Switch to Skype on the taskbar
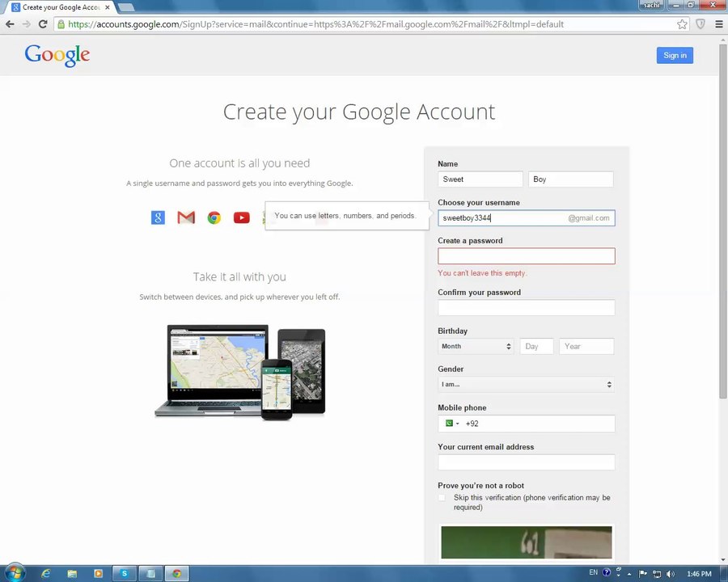The height and width of the screenshot is (582, 728). (124, 573)
